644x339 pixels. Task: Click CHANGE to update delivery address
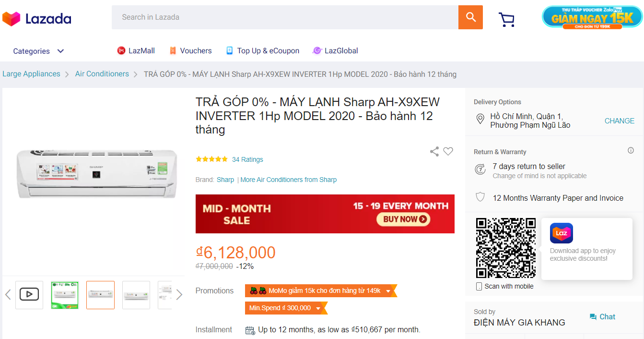point(619,121)
